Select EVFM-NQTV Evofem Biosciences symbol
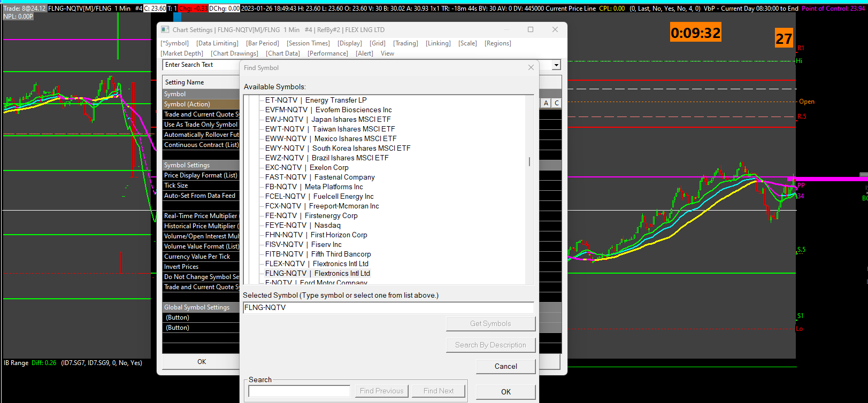The width and height of the screenshot is (868, 403). click(328, 110)
